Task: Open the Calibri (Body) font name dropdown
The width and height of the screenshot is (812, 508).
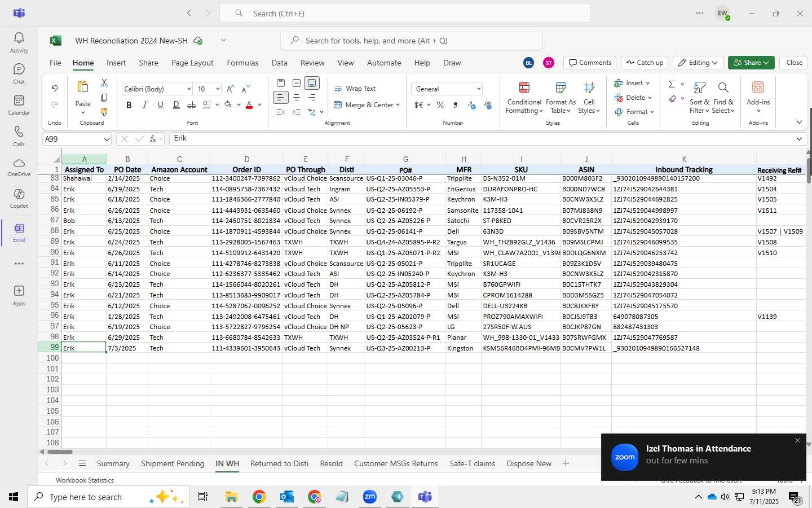Action: point(188,89)
